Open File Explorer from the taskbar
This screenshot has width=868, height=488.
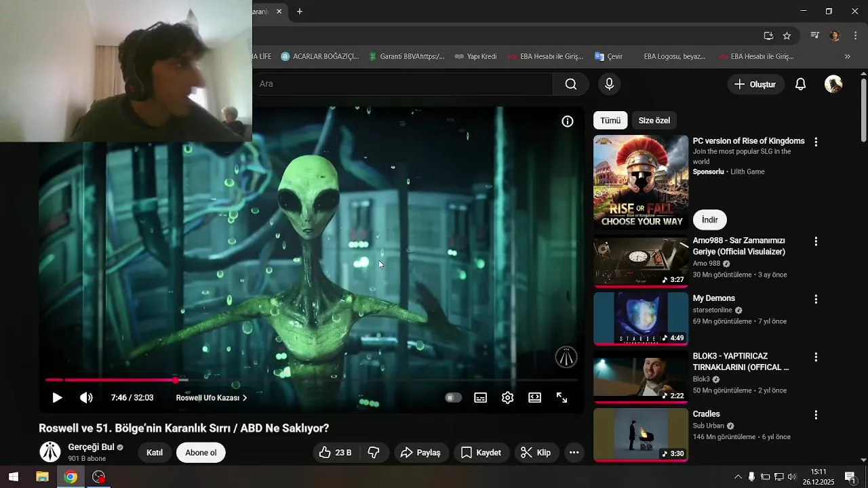42,476
